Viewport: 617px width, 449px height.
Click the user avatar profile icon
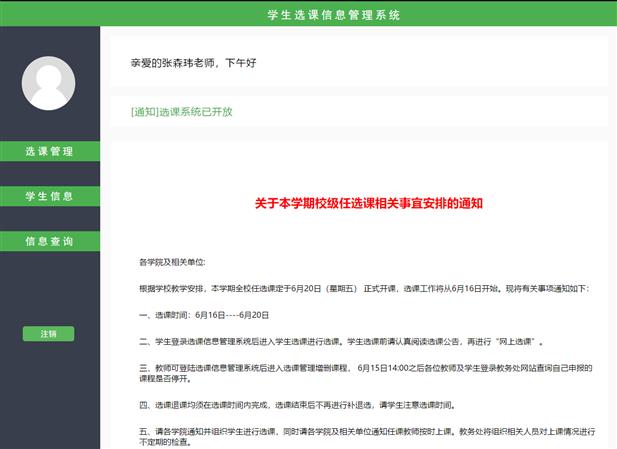[48, 83]
